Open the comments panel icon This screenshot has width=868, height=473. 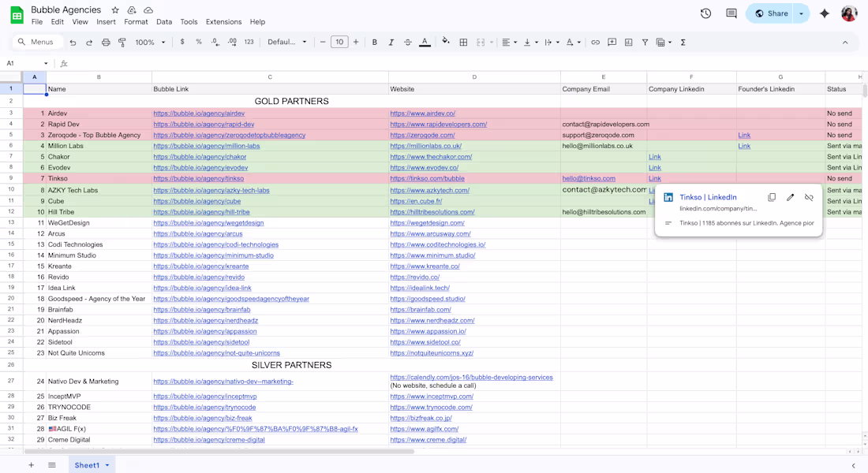[x=731, y=13]
